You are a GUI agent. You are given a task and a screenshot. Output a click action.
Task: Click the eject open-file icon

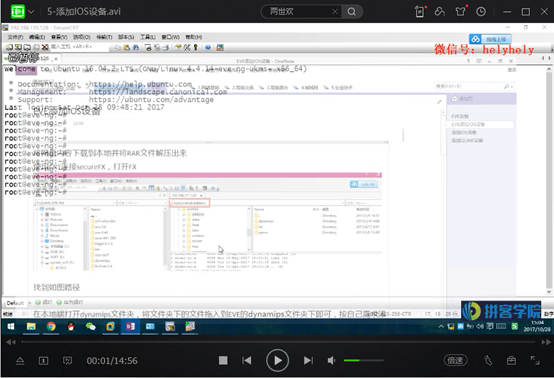pos(20,361)
